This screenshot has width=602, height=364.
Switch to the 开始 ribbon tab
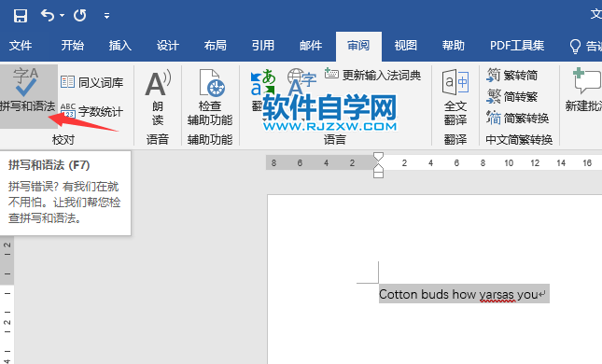tap(72, 46)
